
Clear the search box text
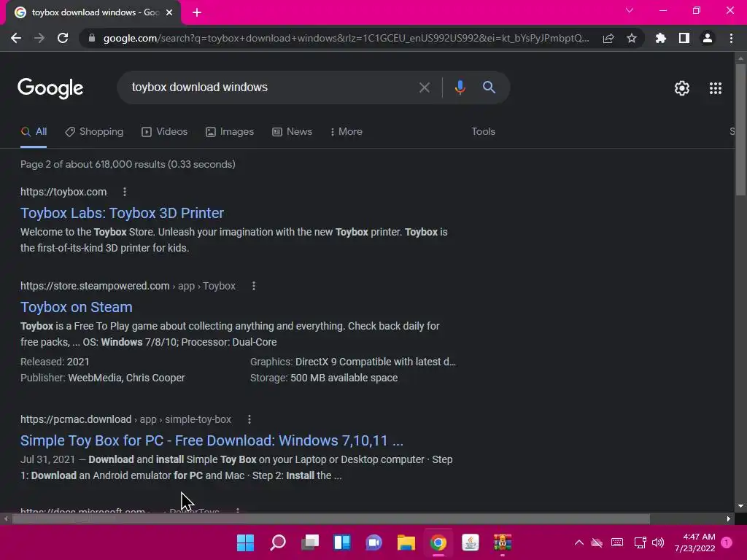coord(424,87)
